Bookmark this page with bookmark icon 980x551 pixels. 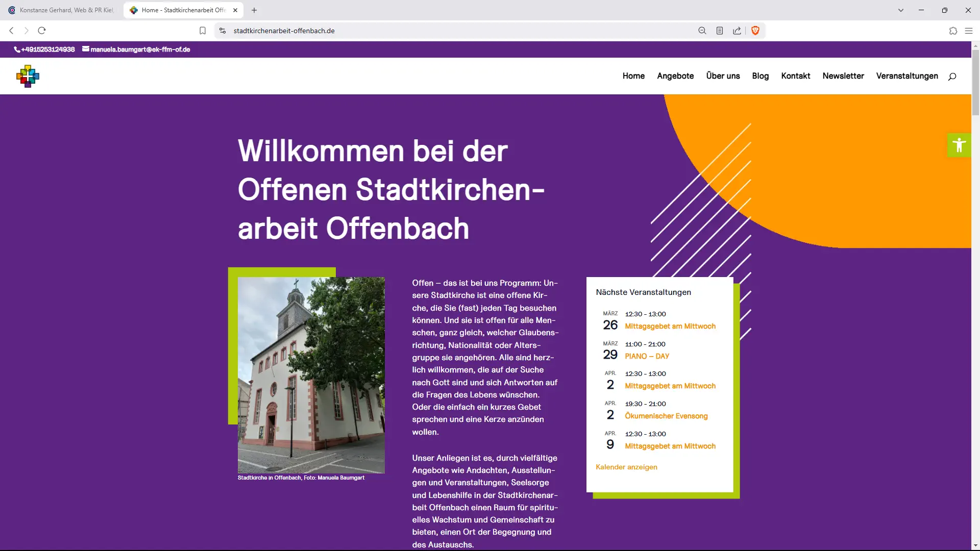(x=203, y=31)
